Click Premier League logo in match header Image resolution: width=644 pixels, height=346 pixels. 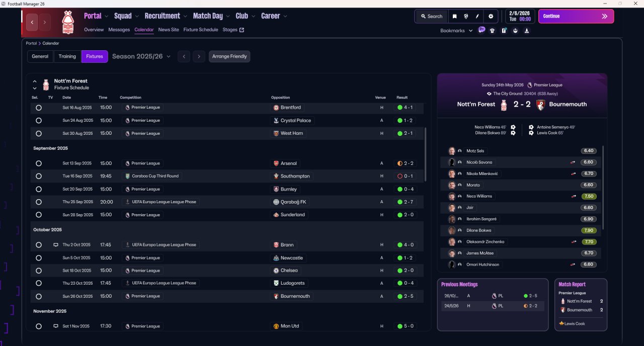point(529,85)
